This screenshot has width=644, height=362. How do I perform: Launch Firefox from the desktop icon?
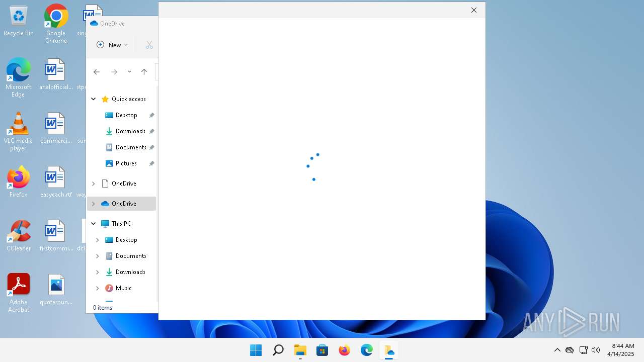pyautogui.click(x=19, y=182)
